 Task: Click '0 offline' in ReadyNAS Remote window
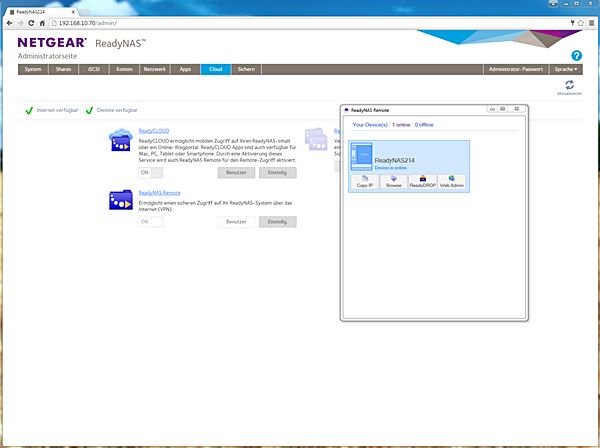click(424, 125)
